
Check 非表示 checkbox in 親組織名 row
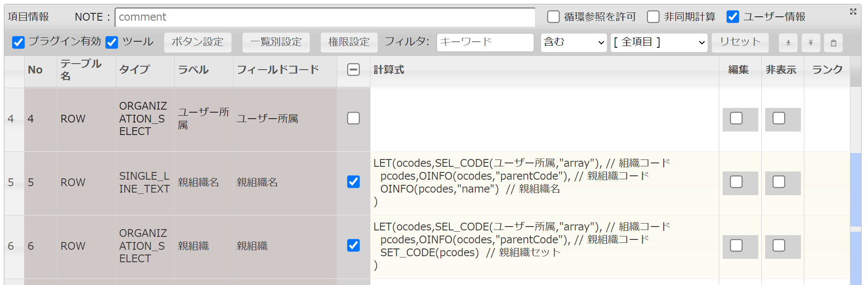[x=779, y=182]
